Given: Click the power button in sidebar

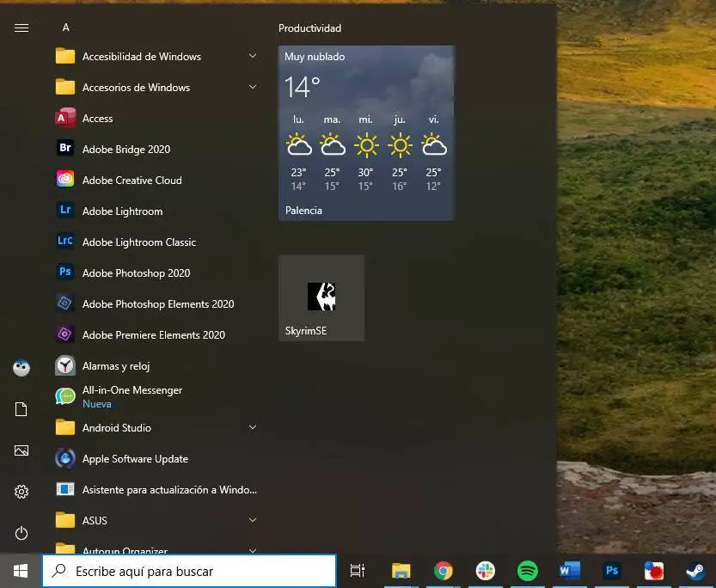Looking at the screenshot, I should click(21, 533).
